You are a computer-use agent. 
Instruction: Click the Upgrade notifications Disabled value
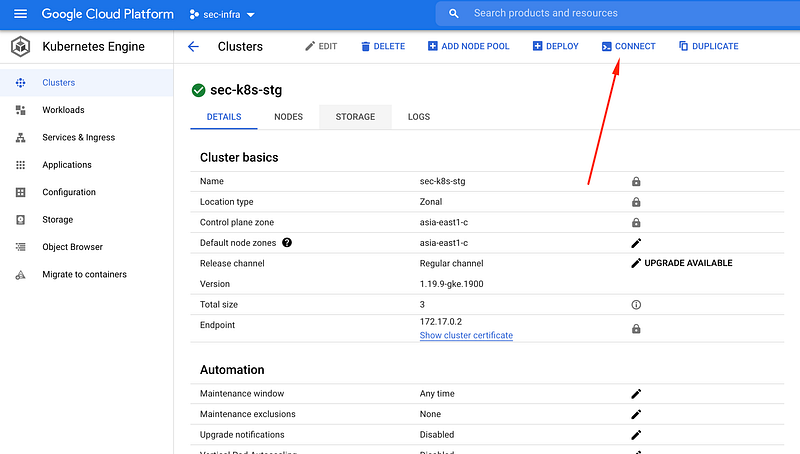[437, 435]
